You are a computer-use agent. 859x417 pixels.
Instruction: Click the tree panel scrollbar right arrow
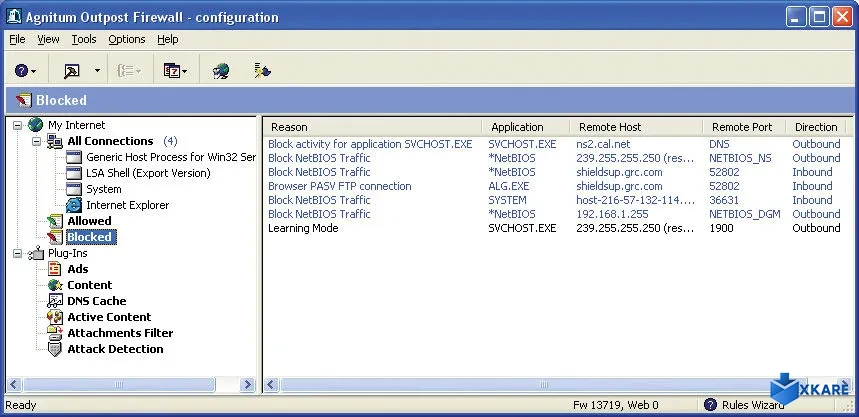point(248,385)
